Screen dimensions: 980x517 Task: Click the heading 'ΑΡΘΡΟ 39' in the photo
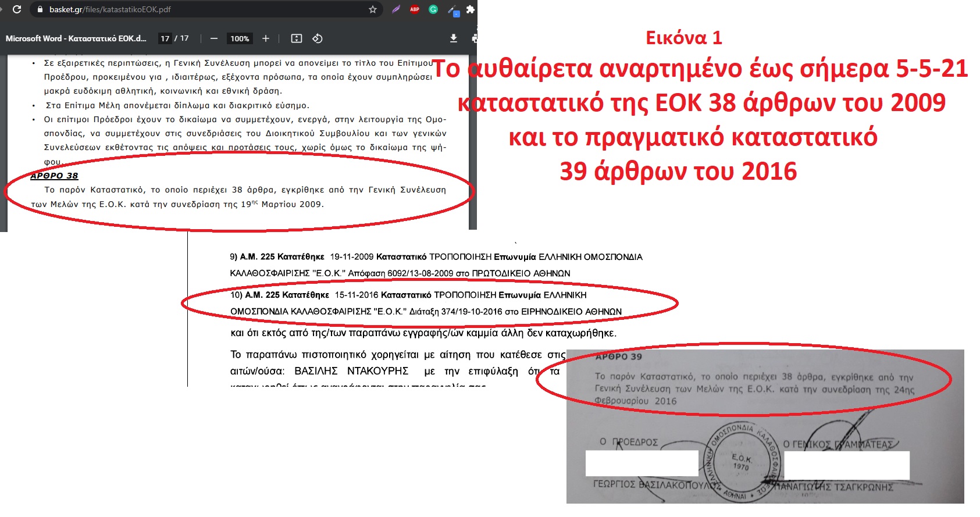pos(619,356)
